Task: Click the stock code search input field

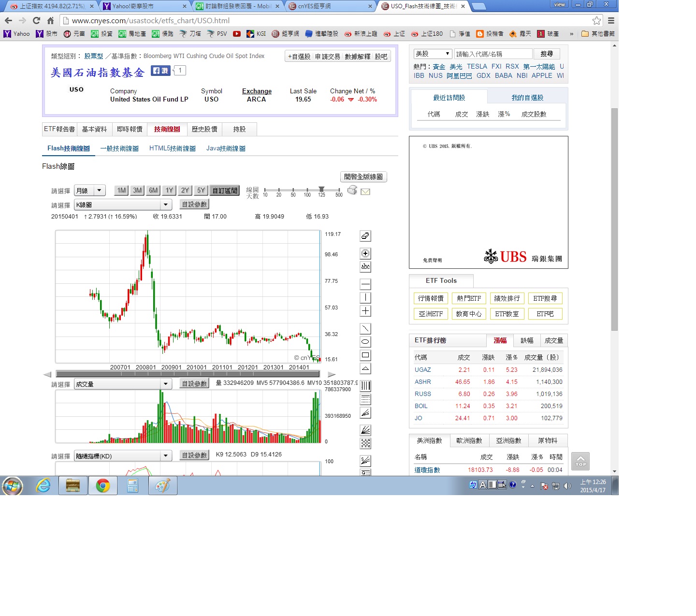Action: (493, 54)
